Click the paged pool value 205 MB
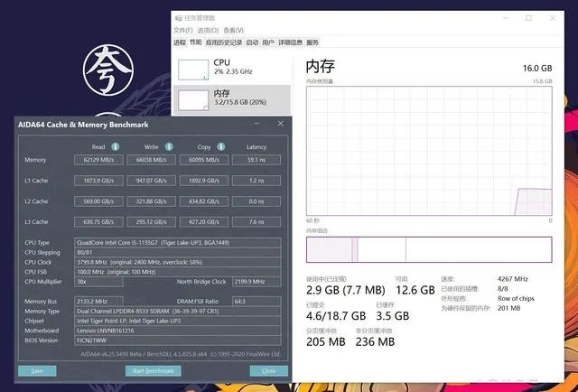This screenshot has height=392, width=578. (x=325, y=341)
